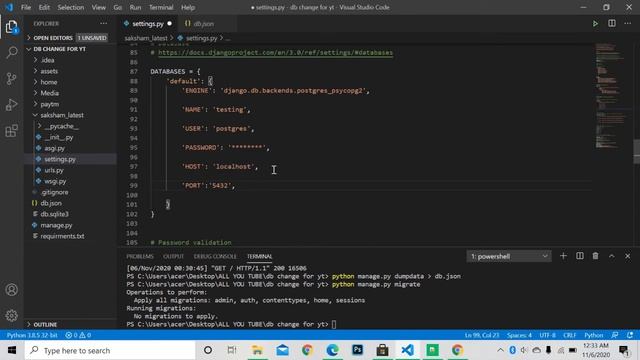The image size is (640, 360).
Task: Open the Extensions view
Action: (x=11, y=131)
